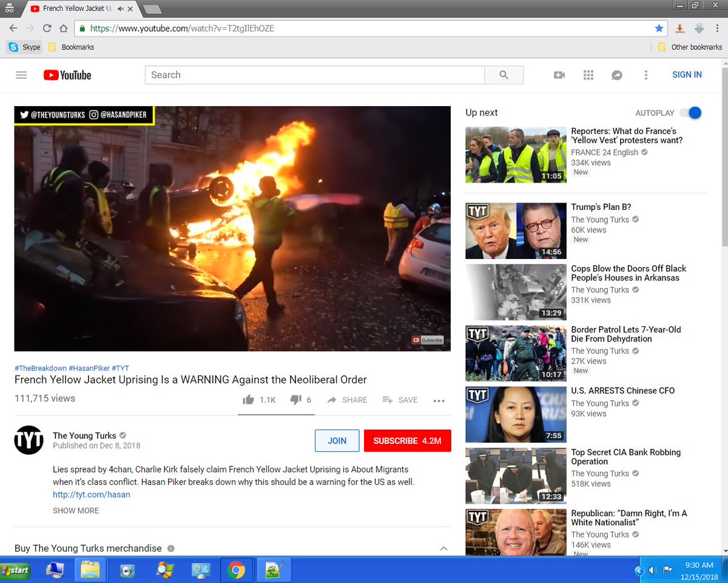728x583 pixels.
Task: Open the FRANCE 24 English channel link
Action: pyautogui.click(x=605, y=153)
